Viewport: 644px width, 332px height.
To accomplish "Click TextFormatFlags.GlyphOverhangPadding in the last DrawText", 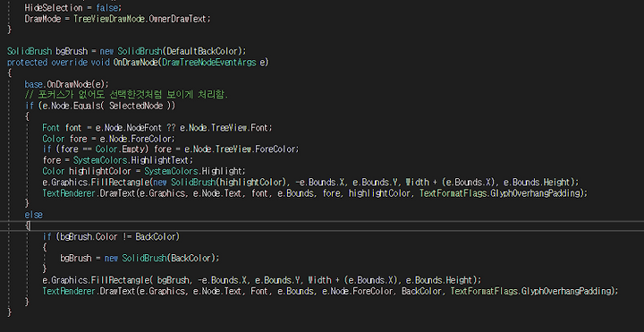I will click(531, 292).
